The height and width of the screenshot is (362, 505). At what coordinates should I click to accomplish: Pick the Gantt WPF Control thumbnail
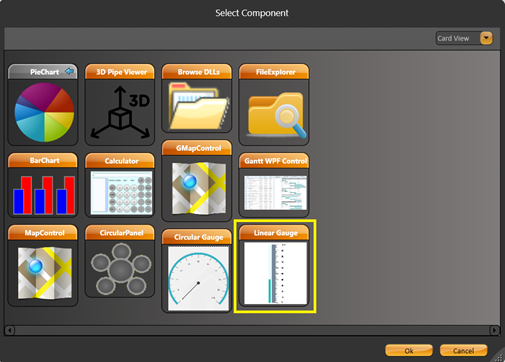[x=275, y=193]
